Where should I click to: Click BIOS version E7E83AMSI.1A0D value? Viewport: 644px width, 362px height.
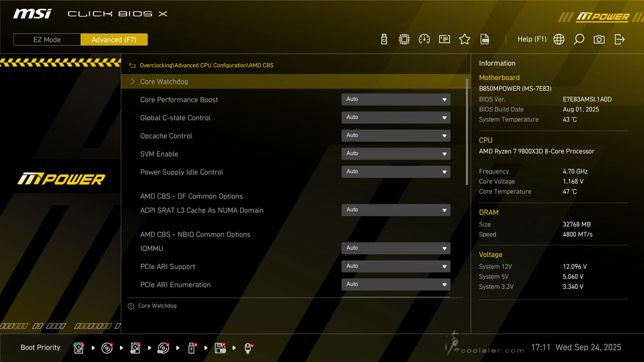click(x=587, y=100)
